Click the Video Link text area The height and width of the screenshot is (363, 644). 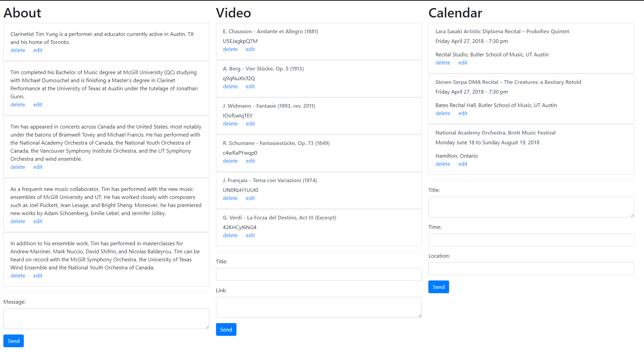point(319,307)
